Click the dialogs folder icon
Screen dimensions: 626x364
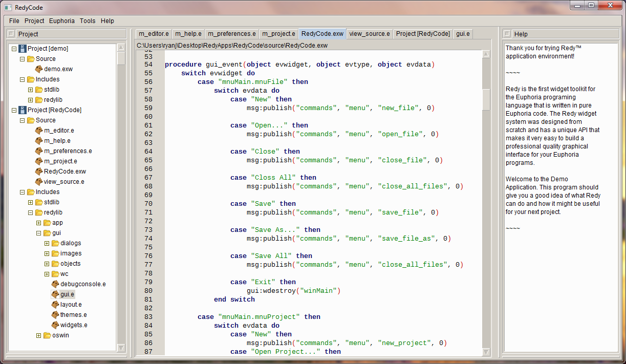[x=55, y=243]
